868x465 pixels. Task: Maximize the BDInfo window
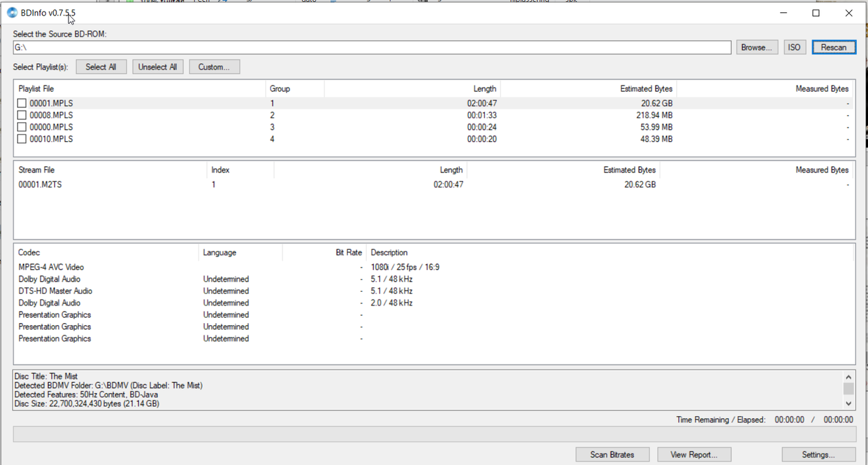point(816,13)
